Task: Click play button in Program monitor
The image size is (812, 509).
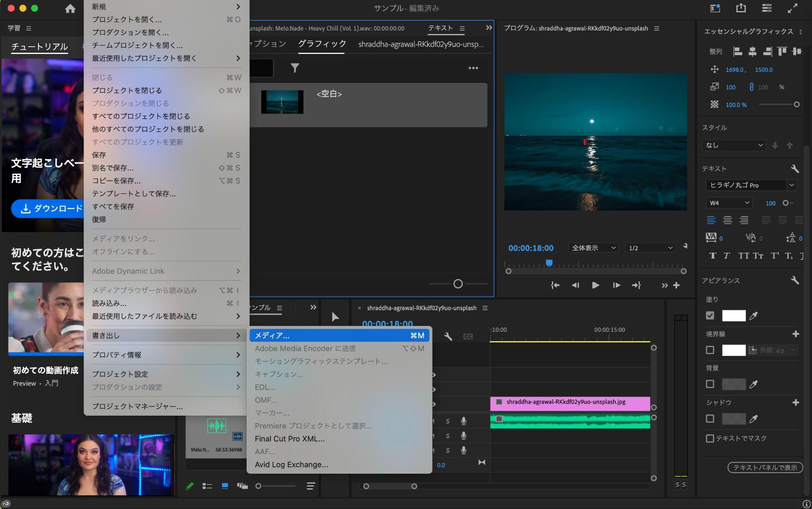Action: (596, 285)
